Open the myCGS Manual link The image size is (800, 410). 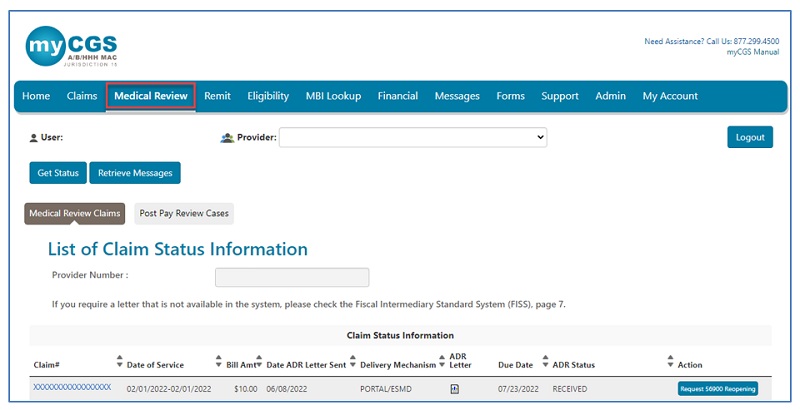click(x=752, y=52)
